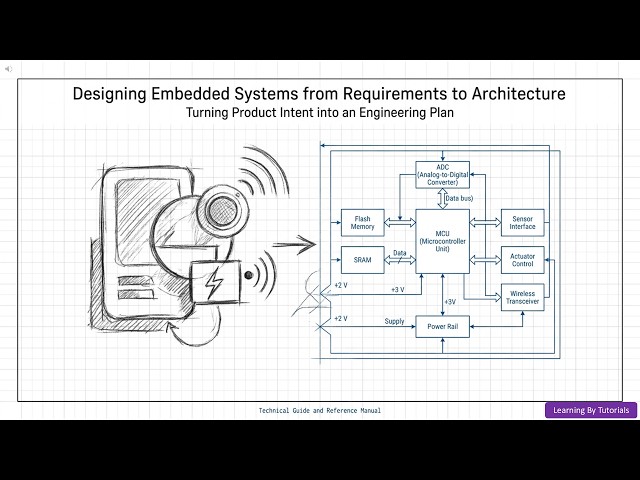The image size is (640, 480).
Task: Click the SRAM block
Action: (362, 260)
